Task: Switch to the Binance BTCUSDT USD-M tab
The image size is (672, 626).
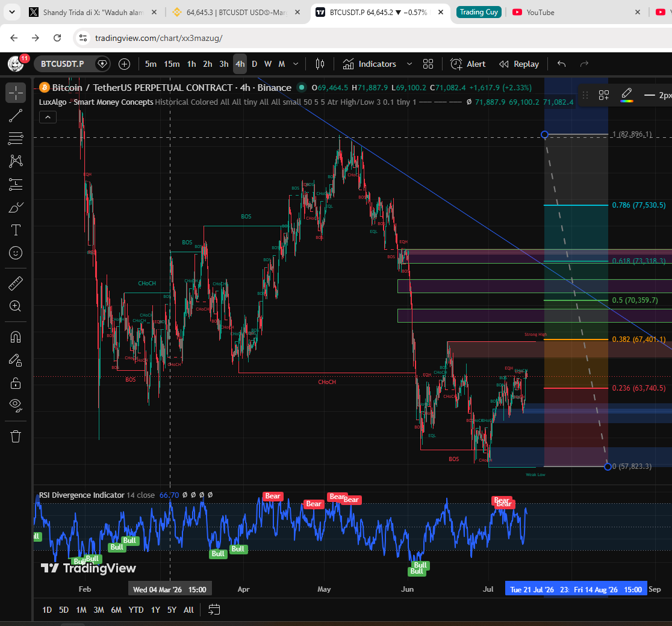Action: point(236,13)
